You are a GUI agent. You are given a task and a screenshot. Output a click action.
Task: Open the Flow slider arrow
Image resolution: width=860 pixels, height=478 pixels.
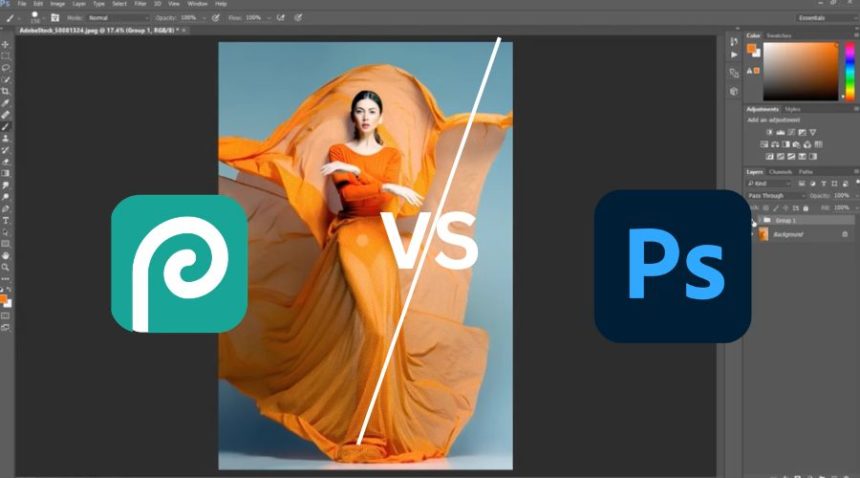(269, 18)
